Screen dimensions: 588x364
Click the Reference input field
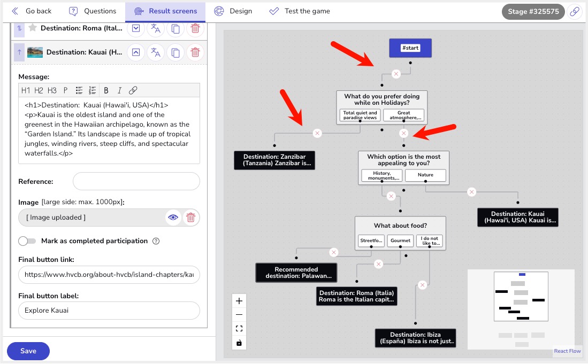click(x=136, y=181)
